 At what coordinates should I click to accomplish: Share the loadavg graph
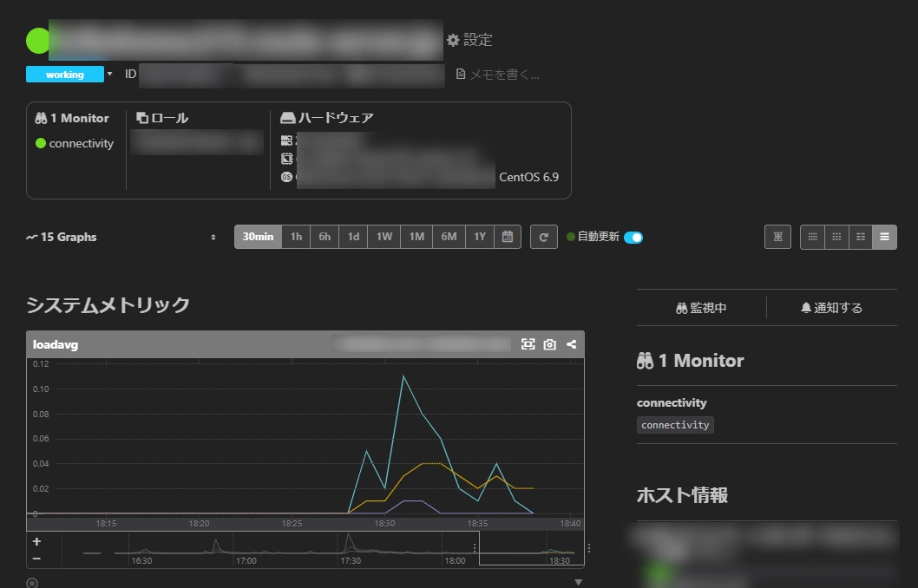pyautogui.click(x=572, y=344)
